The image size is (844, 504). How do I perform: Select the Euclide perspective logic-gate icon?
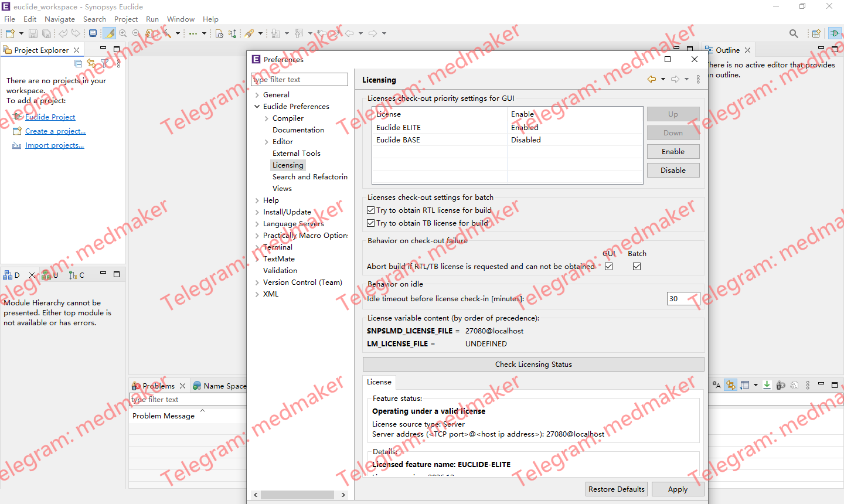pos(835,33)
